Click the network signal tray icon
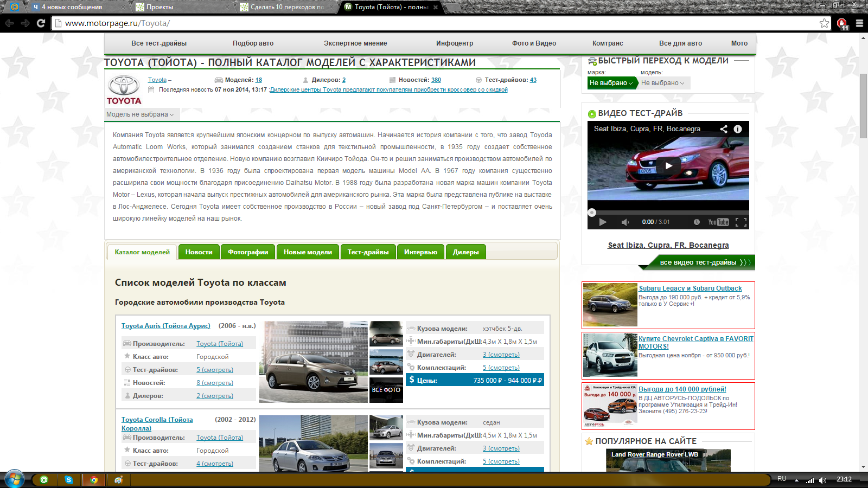 tap(810, 480)
